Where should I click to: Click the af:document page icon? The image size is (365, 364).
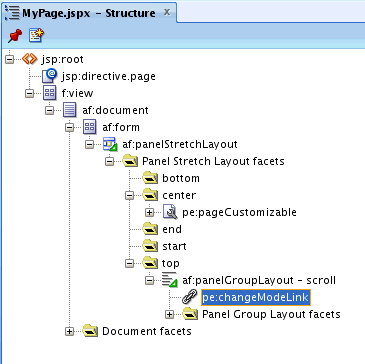pyautogui.click(x=70, y=110)
